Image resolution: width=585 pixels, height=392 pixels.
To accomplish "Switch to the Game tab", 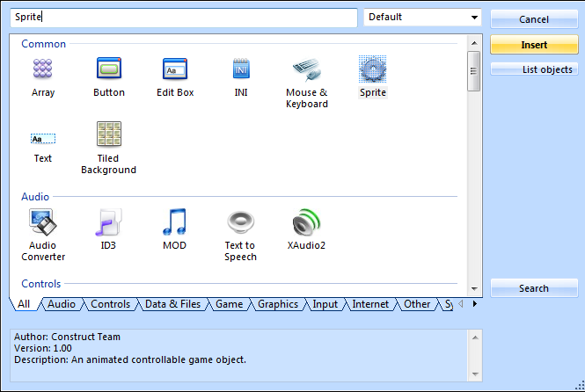I will pos(229,304).
